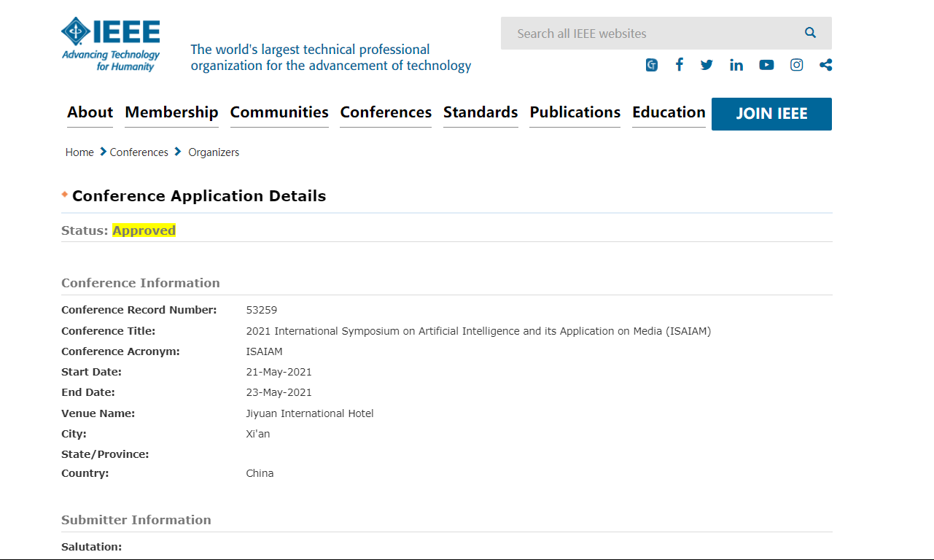Click the Conference Record Number label
The height and width of the screenshot is (560, 934).
139,310
